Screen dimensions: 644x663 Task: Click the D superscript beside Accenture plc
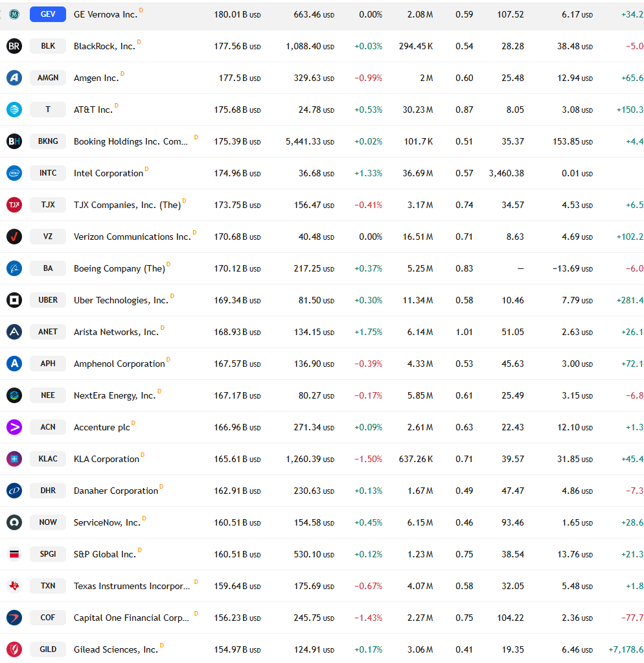coord(133,423)
